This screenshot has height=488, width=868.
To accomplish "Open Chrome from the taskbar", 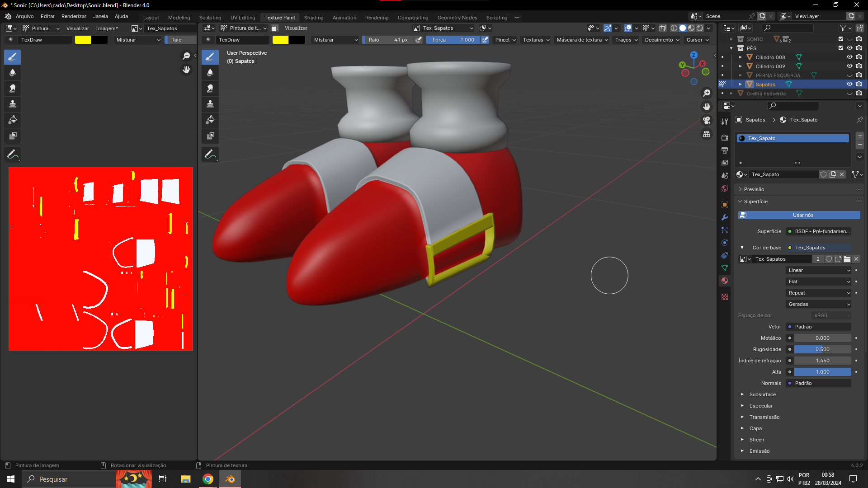I will [208, 479].
